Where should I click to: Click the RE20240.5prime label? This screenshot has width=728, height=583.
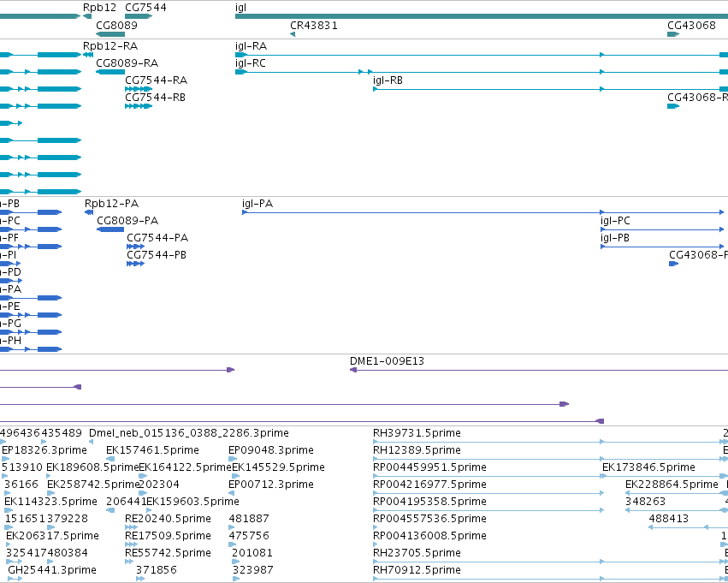(x=168, y=519)
